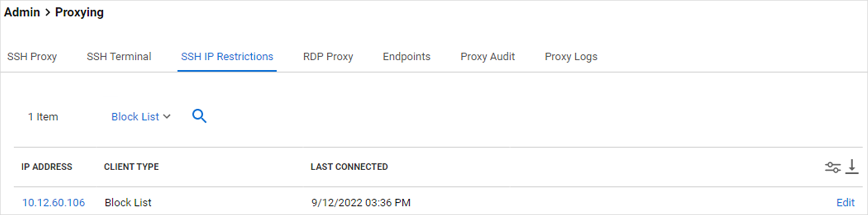The height and width of the screenshot is (215, 868).
Task: Open the 10.12.60.106 IP address link
Action: [53, 203]
